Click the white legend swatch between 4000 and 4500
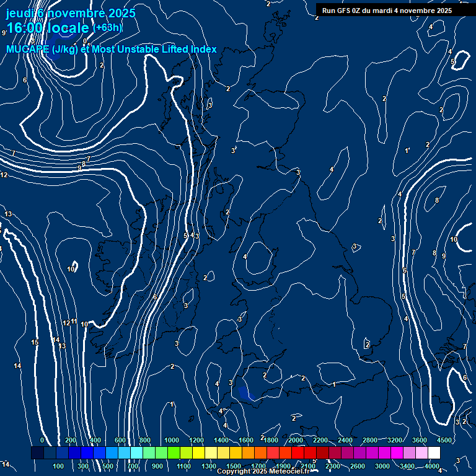The image size is (476, 476). [x=434, y=452]
